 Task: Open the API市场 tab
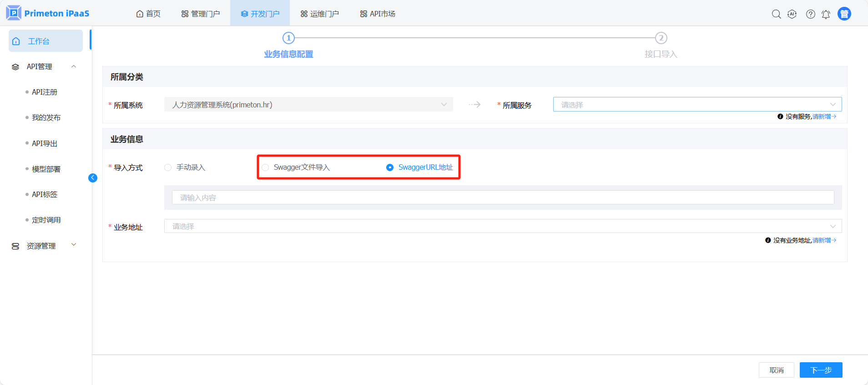[x=378, y=14]
